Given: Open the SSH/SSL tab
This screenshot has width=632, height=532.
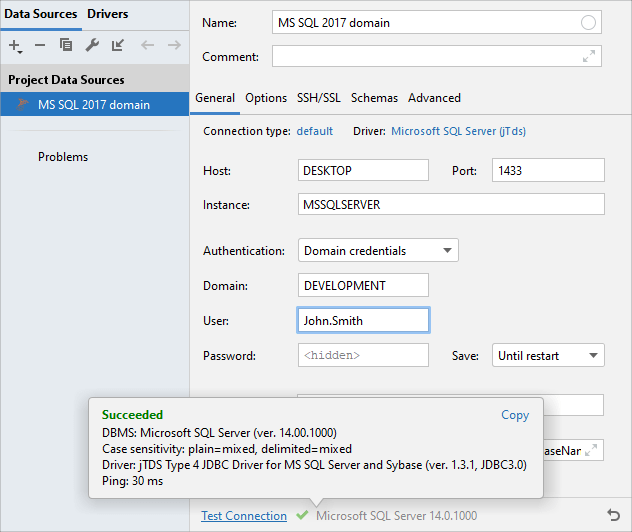Looking at the screenshot, I should 318,98.
